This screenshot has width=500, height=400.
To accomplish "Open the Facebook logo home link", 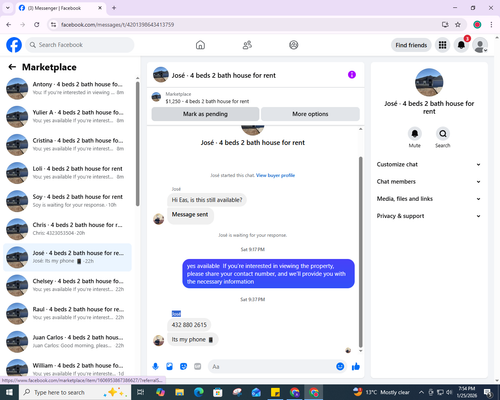I will click(14, 45).
